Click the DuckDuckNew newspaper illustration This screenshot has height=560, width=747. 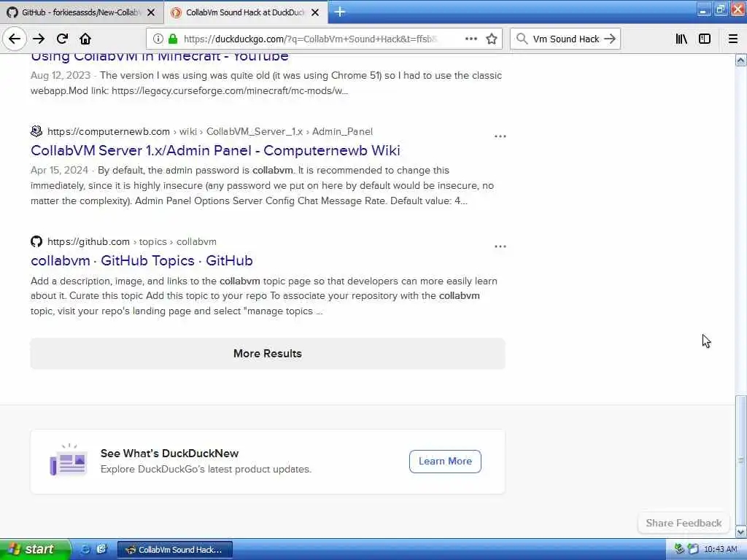coord(69,460)
